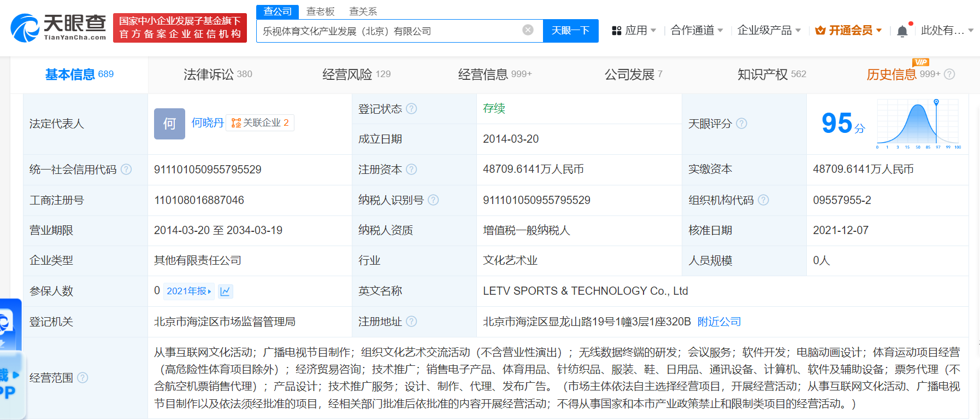Click the English name LETV SPORTS & TECHNOLOGY
Viewport: 980px width, 420px height.
click(585, 291)
